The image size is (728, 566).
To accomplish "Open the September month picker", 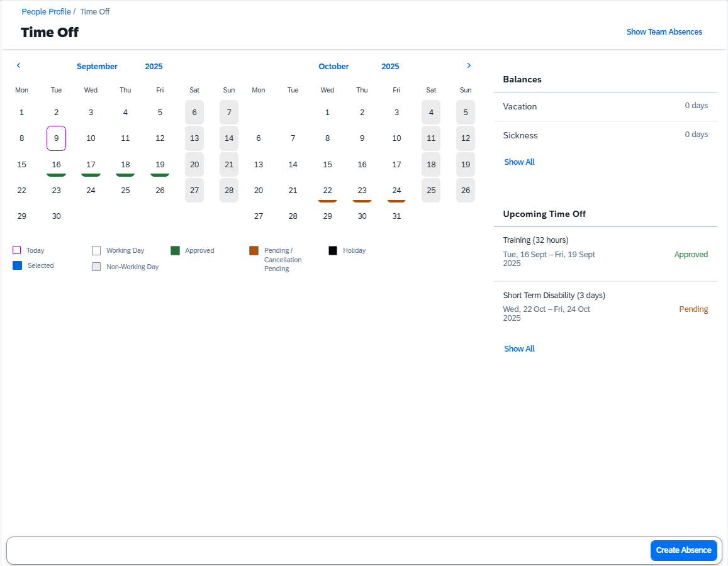I will 97,67.
